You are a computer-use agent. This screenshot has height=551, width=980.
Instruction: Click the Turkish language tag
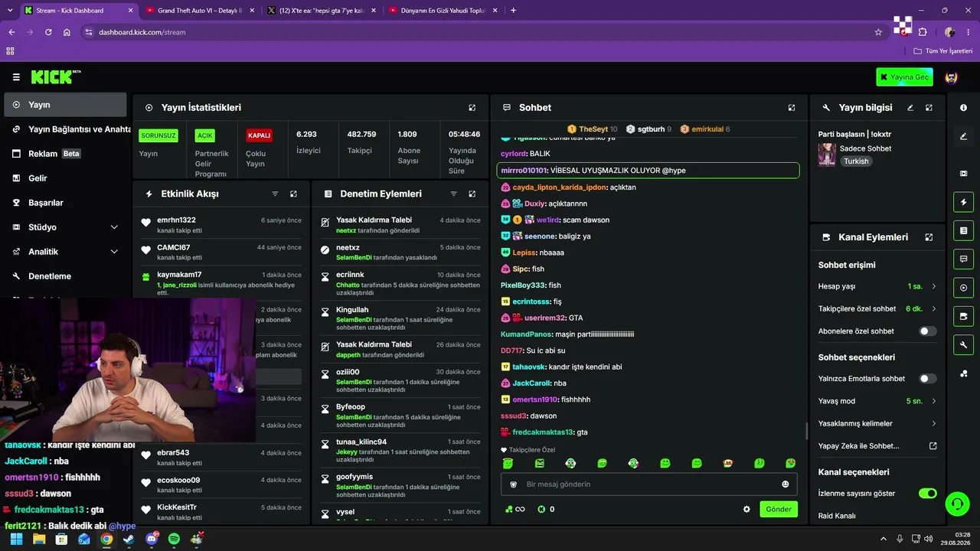click(857, 161)
